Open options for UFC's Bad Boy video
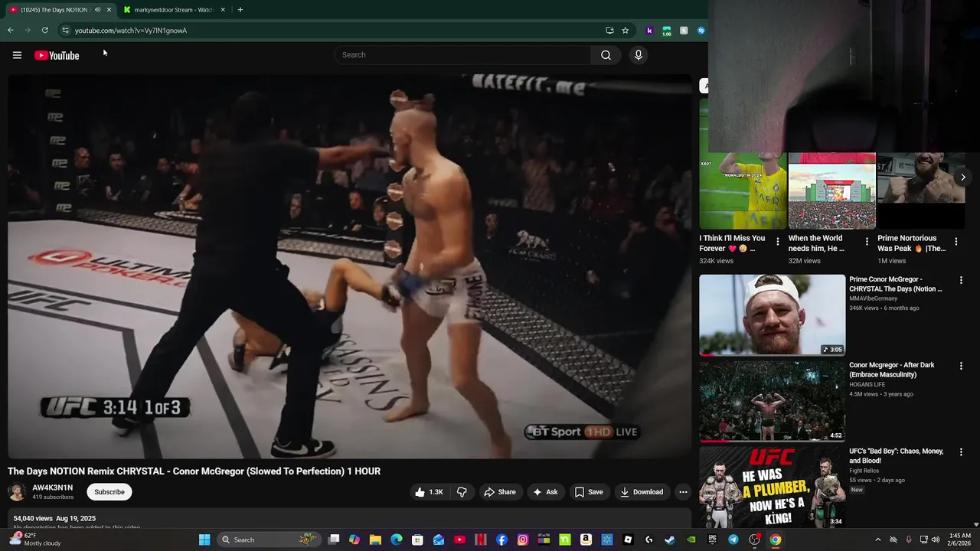Viewport: 980px width, 551px height. [961, 452]
